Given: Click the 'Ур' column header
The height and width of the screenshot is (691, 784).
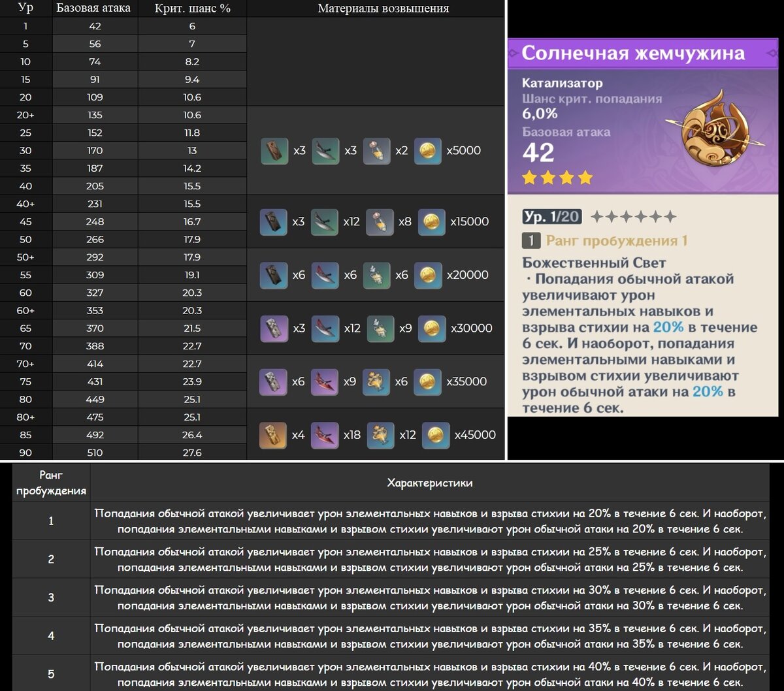Looking at the screenshot, I should [x=26, y=8].
